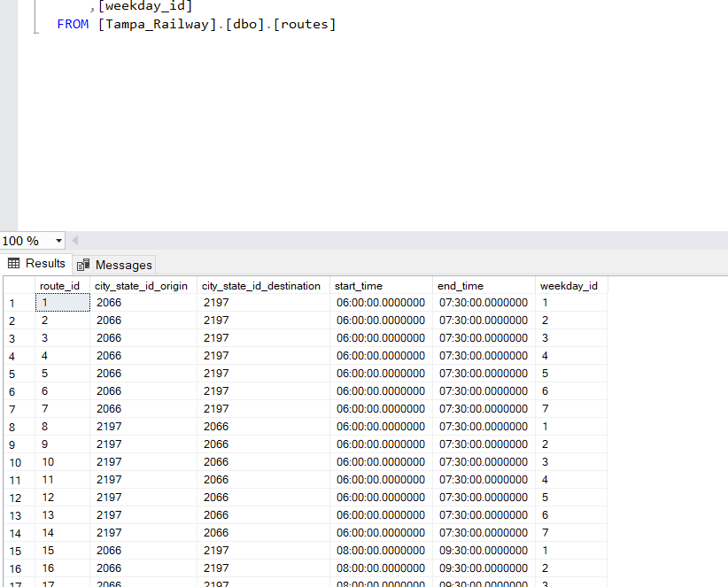Switch to the Messages tab

(114, 265)
